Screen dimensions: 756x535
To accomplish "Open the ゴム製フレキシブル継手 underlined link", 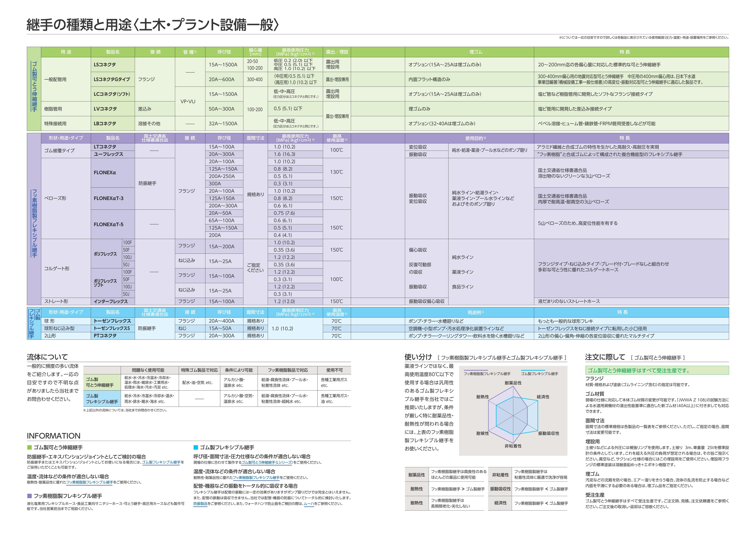I will pos(161,463).
